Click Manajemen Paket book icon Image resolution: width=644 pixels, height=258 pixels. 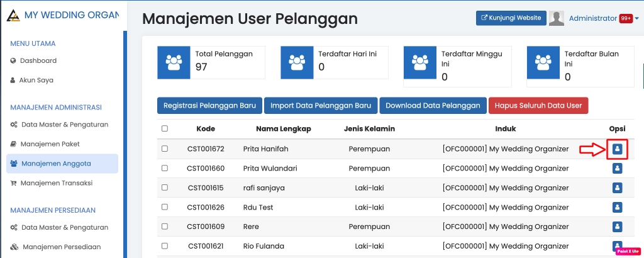click(x=13, y=144)
